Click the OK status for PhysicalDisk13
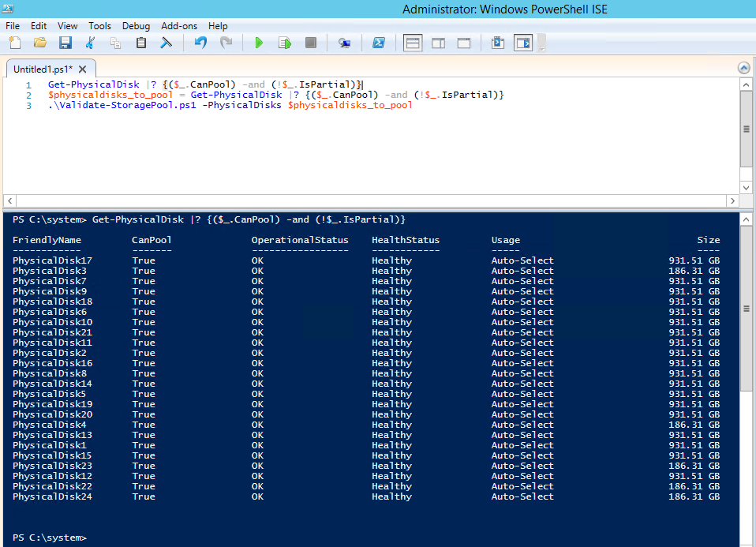The height and width of the screenshot is (547, 756). 257,435
